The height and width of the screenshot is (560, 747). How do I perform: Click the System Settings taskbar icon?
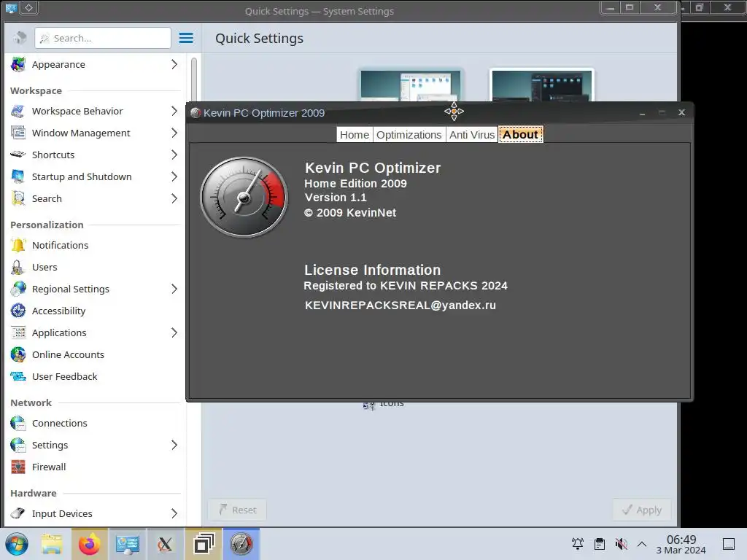[128, 544]
